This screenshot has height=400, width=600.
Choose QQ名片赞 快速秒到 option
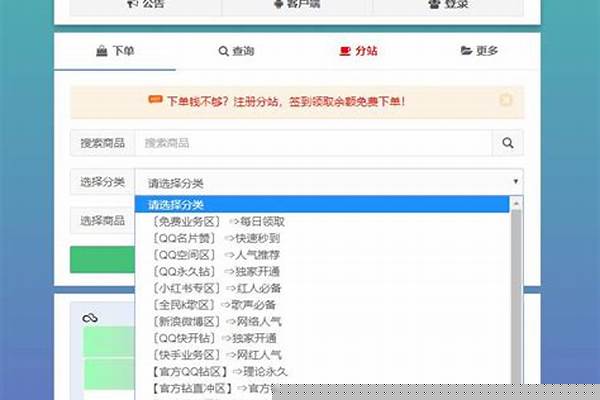point(322,238)
